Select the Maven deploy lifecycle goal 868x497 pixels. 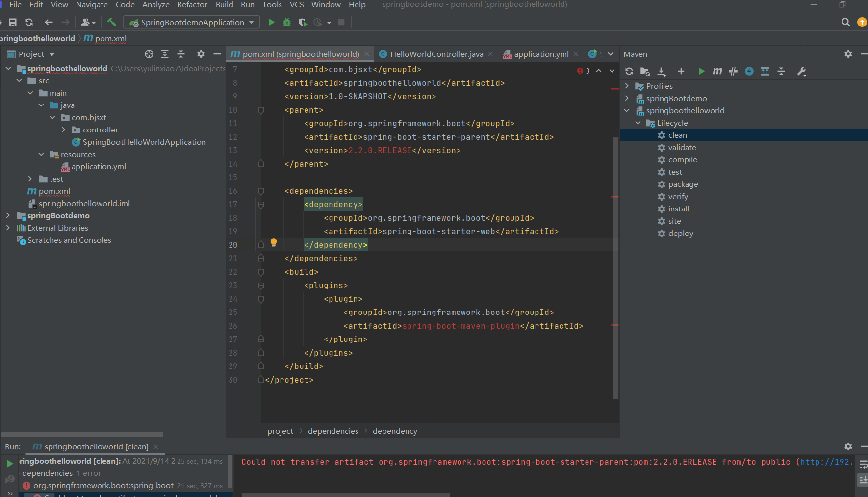(x=680, y=233)
